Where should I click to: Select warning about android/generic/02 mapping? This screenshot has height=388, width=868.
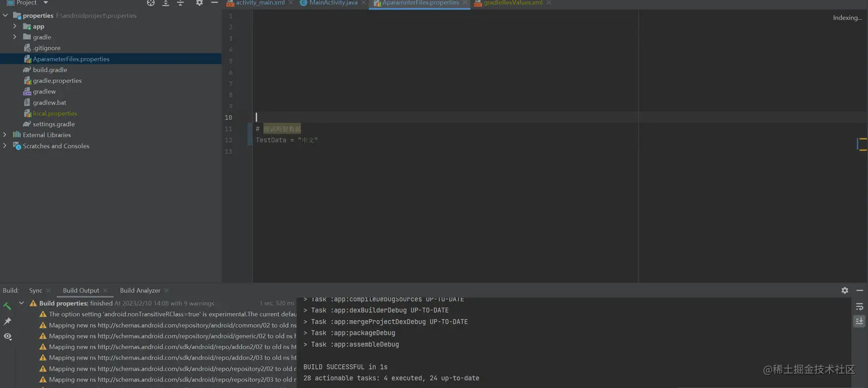168,336
